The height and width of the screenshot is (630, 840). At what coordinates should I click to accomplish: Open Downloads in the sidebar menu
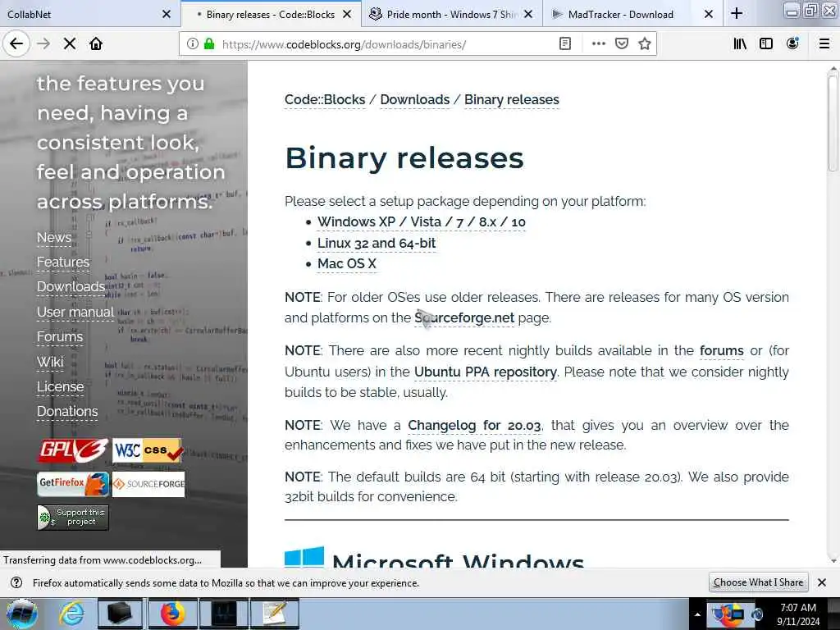[x=71, y=287]
